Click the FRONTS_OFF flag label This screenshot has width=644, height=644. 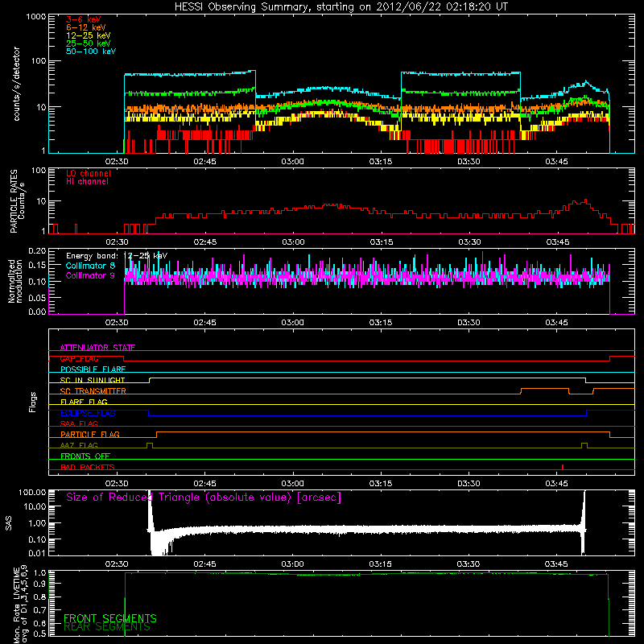click(85, 456)
